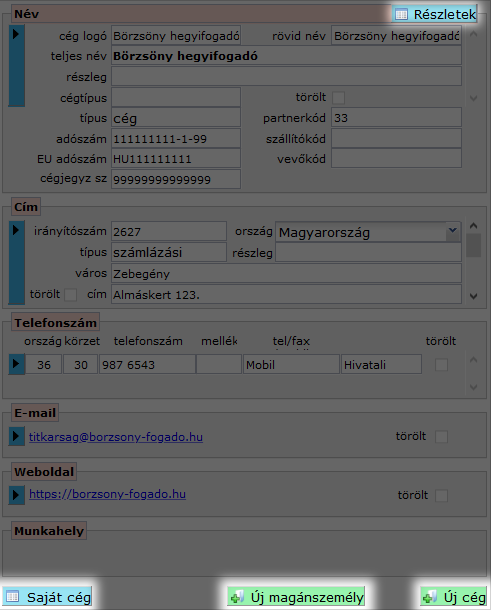Create a new company with Új cég

click(x=454, y=597)
